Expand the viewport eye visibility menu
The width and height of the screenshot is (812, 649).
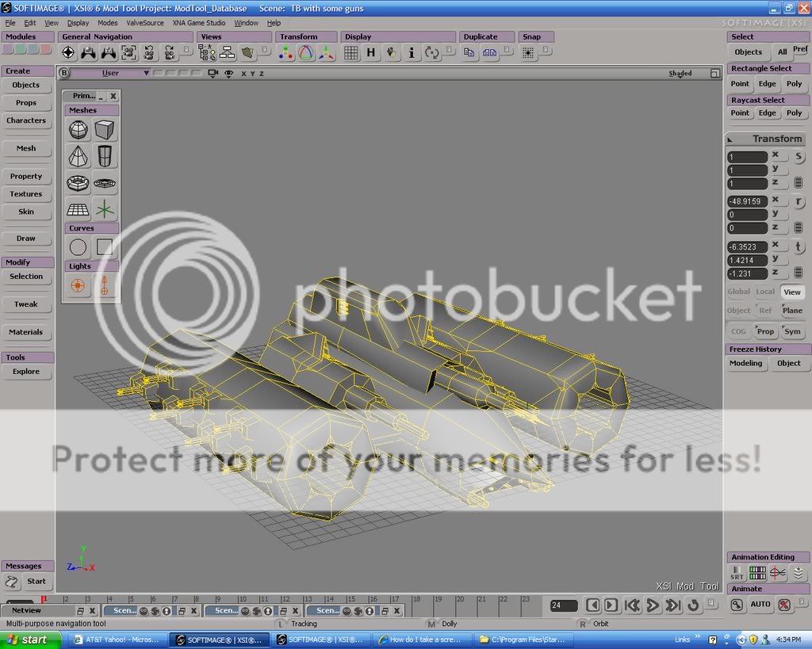pos(228,73)
